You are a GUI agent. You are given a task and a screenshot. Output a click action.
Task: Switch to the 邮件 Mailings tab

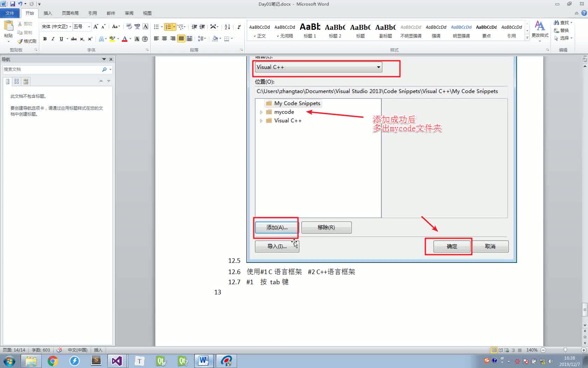[x=111, y=13]
